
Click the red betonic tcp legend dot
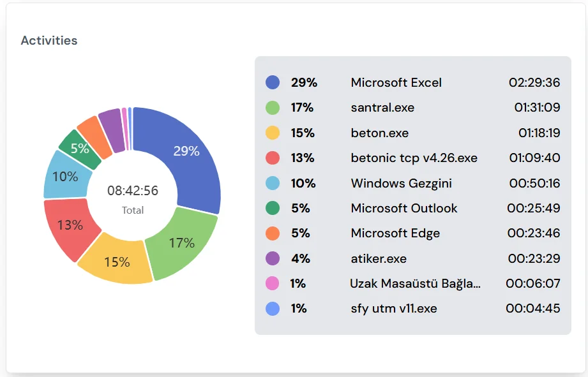[273, 158]
